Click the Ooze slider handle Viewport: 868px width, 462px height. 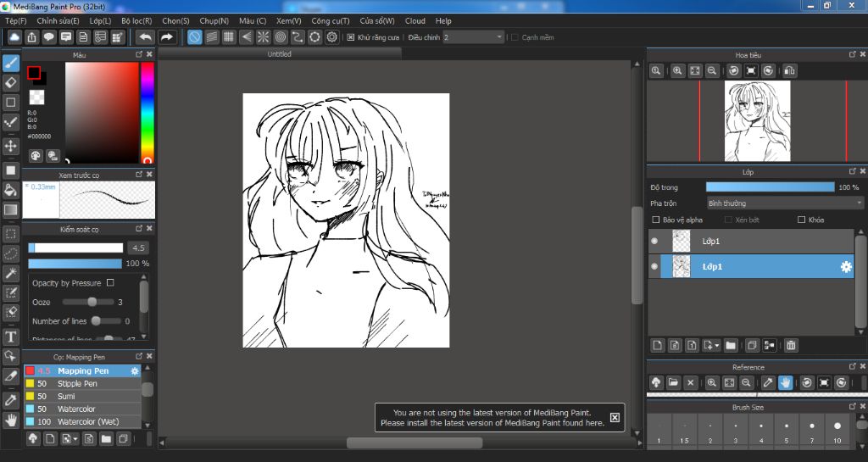click(x=92, y=302)
